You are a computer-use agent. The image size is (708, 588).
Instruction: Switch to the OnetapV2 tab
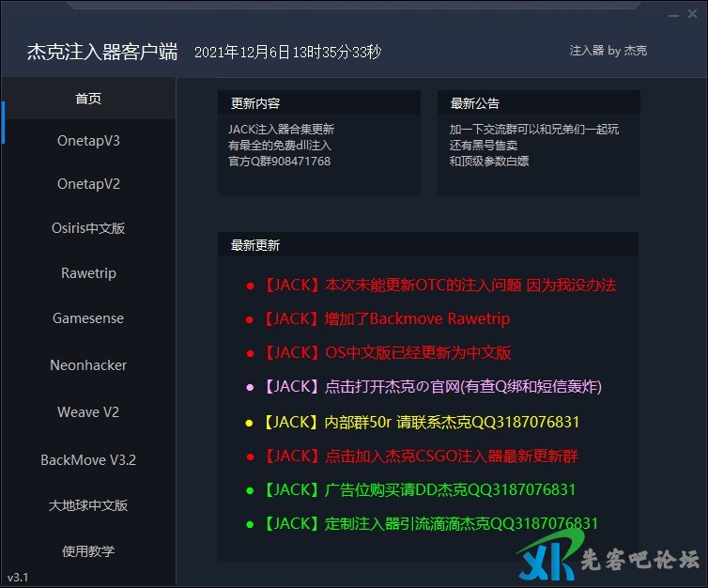pos(88,184)
